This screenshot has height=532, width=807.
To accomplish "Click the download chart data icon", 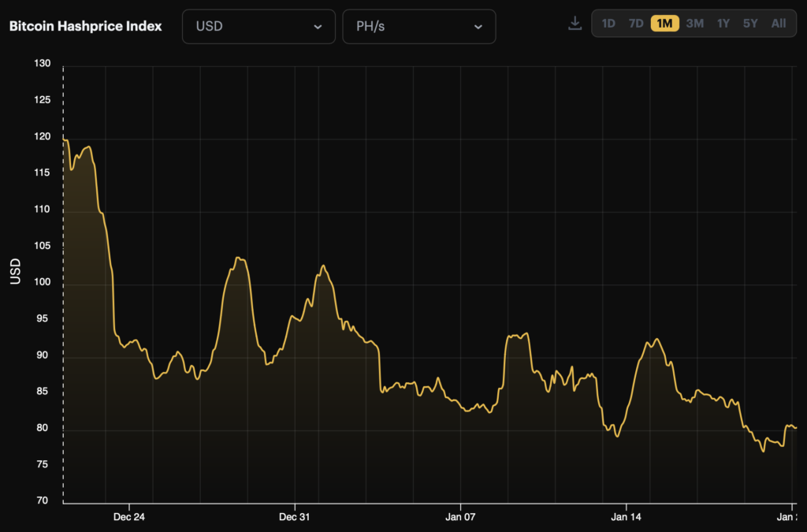I will (575, 24).
